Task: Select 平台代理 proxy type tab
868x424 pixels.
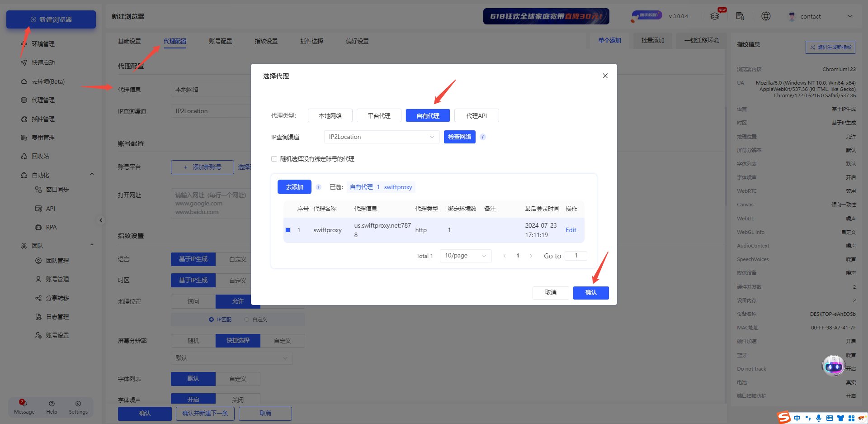Action: (379, 116)
